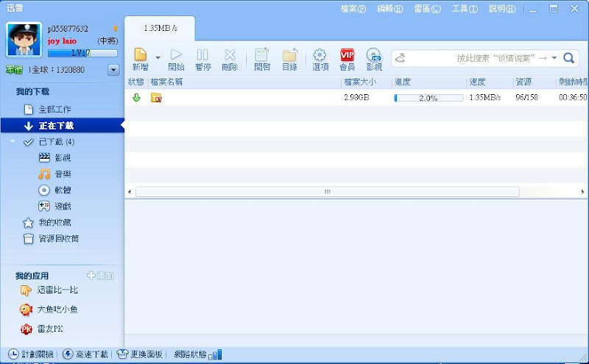Screen dimensions: 589x364
Task: Open 選項 settings gear
Action: pos(320,60)
